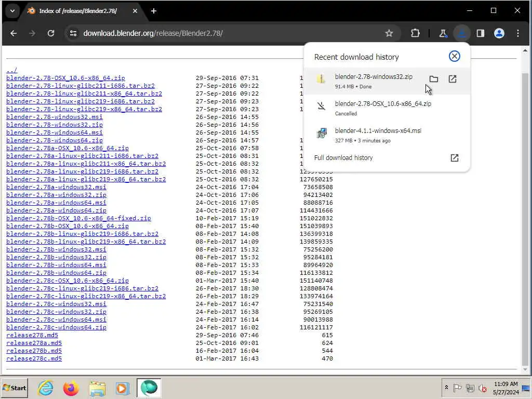The width and height of the screenshot is (532, 399).
Task: Open Full download history external link icon
Action: tap(454, 158)
